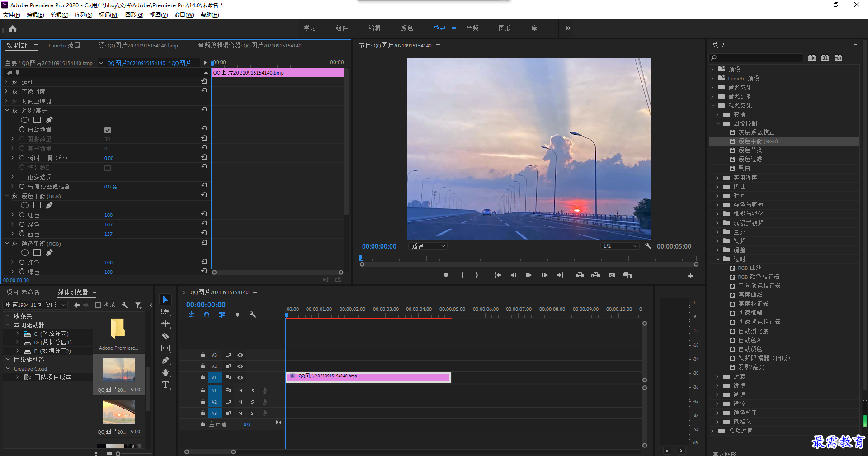
Task: Toggle V1 track output eye
Action: click(x=241, y=377)
